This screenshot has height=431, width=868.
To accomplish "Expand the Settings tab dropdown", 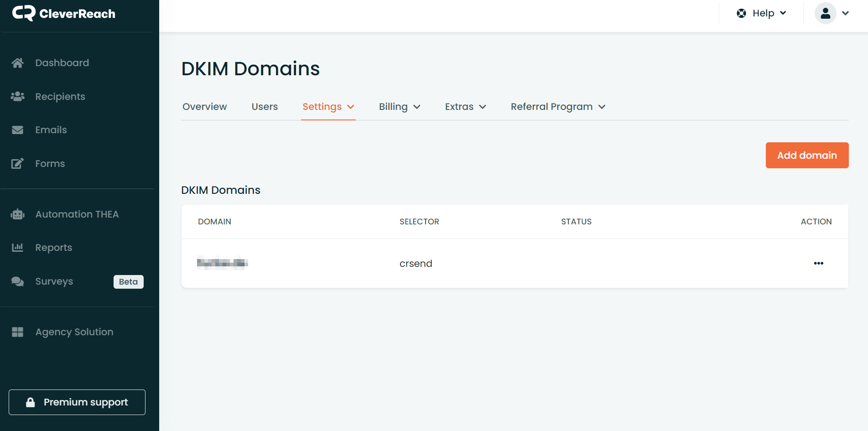I will point(328,107).
